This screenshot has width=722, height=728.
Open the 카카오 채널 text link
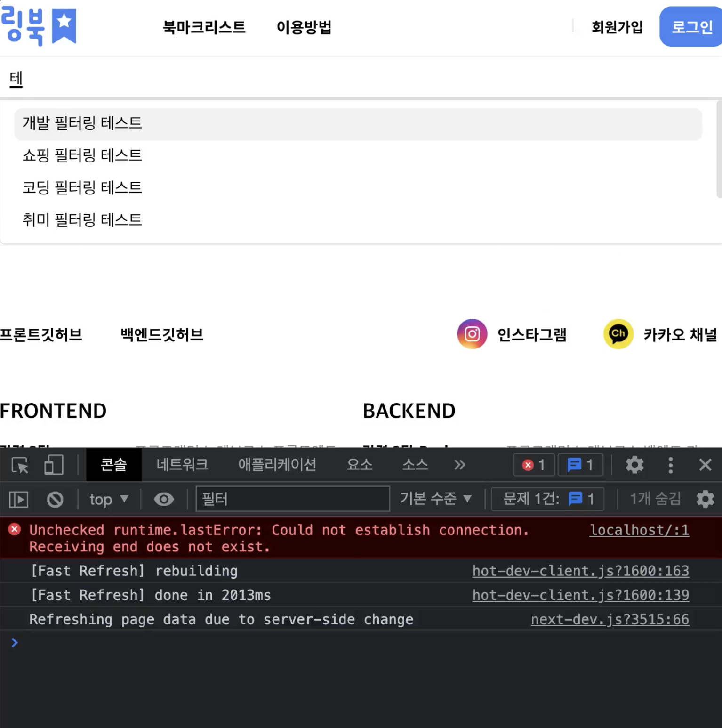click(680, 335)
